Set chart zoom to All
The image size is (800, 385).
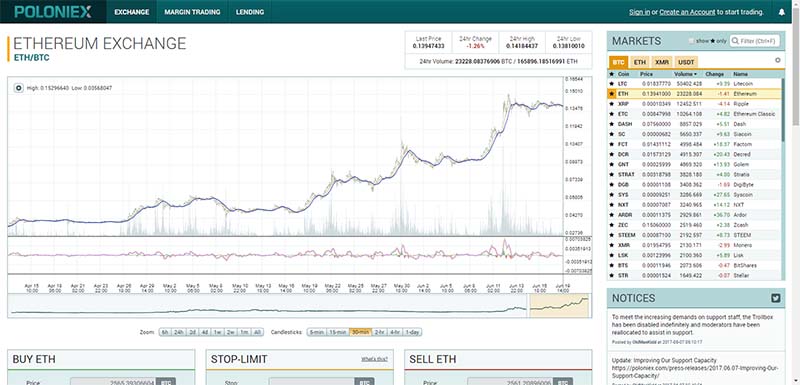257,332
